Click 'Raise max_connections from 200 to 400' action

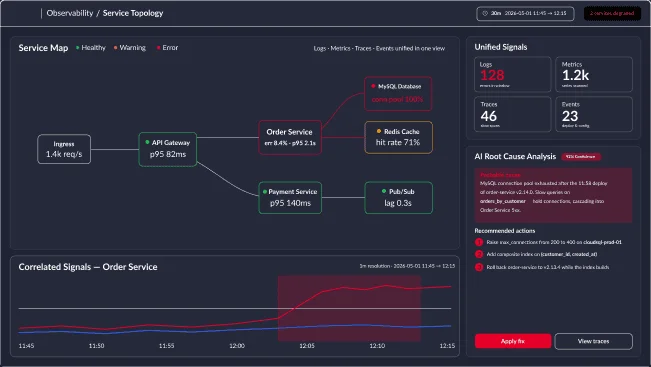point(554,242)
